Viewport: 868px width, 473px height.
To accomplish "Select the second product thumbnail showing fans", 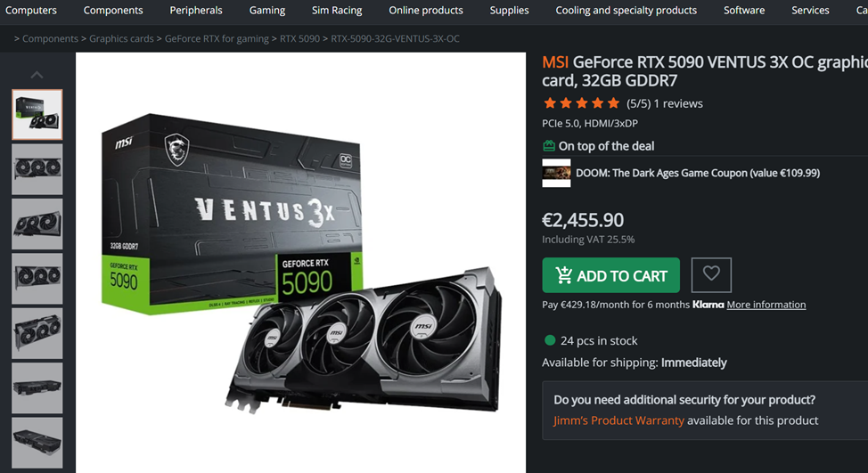I will tap(37, 169).
